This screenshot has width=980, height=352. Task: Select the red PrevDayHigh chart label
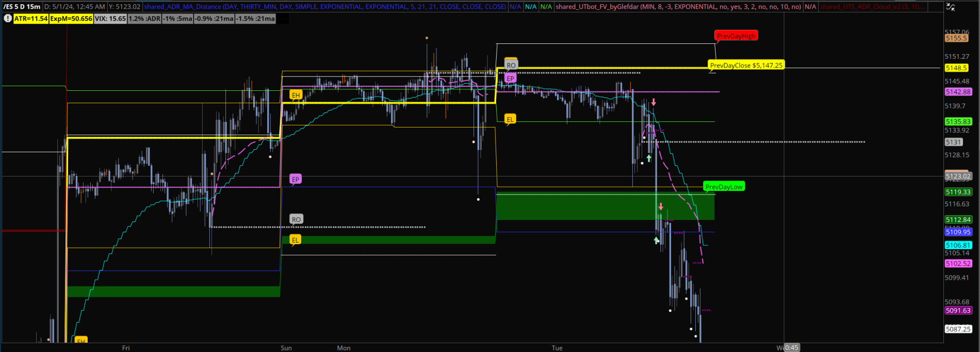tap(736, 36)
